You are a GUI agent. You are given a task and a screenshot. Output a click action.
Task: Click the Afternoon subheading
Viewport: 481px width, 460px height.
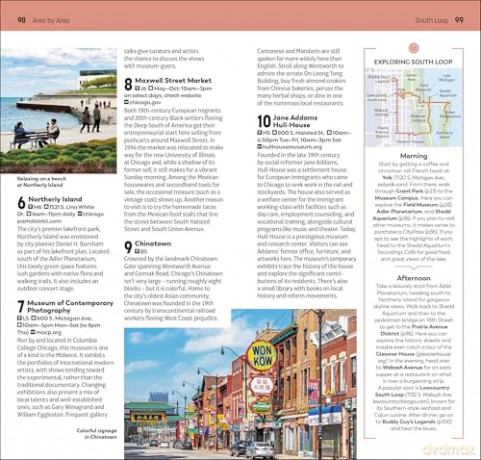pyautogui.click(x=413, y=278)
